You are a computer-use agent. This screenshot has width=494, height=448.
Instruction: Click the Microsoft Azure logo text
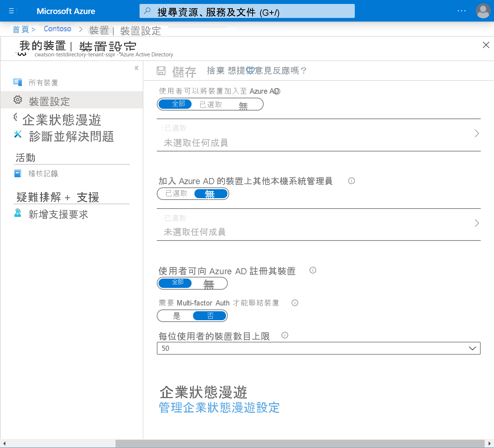pyautogui.click(x=66, y=11)
